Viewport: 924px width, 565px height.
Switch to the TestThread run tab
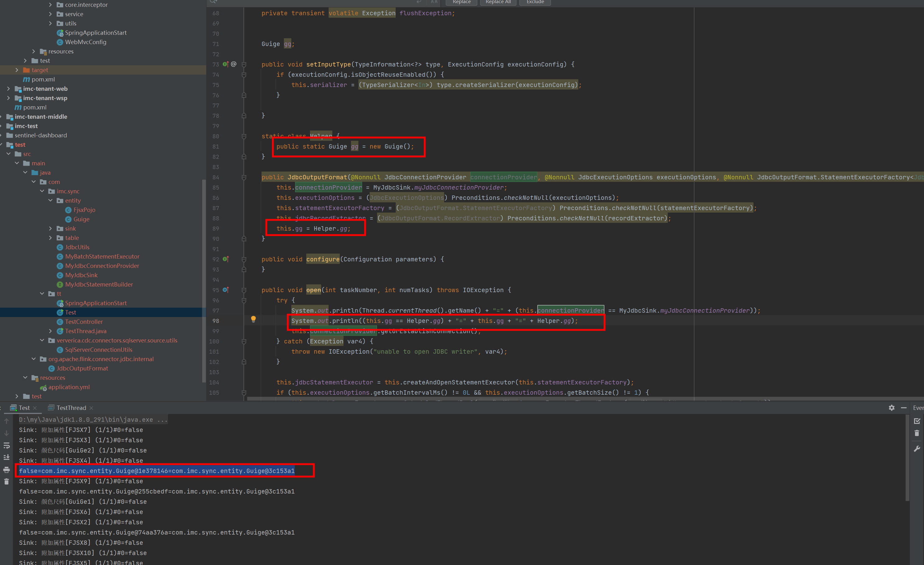(x=71, y=408)
